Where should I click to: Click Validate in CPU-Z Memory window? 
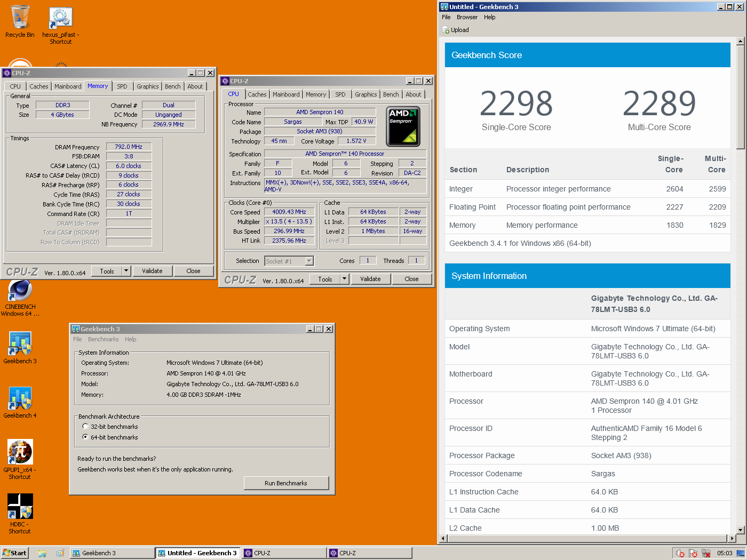(152, 271)
